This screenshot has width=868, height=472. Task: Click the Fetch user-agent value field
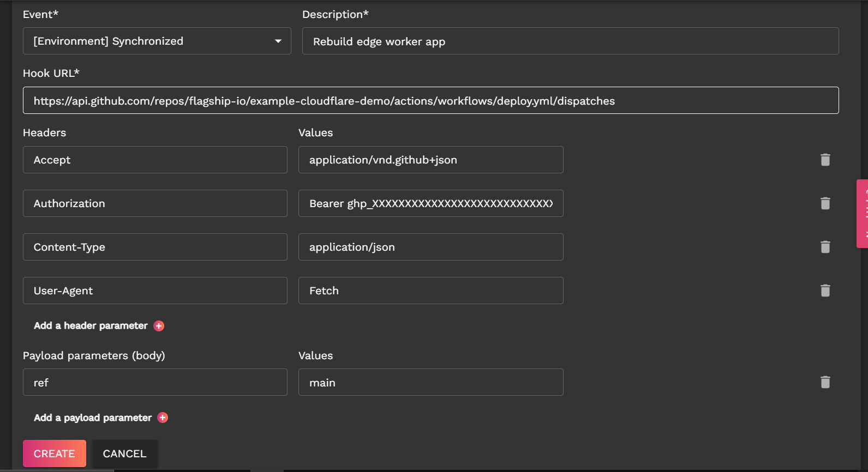(x=430, y=291)
